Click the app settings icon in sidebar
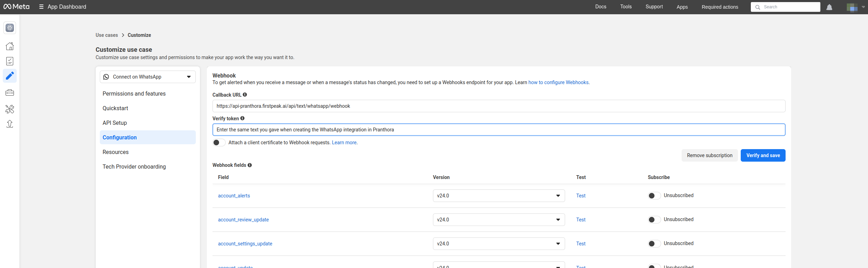The height and width of the screenshot is (268, 868). point(10,28)
